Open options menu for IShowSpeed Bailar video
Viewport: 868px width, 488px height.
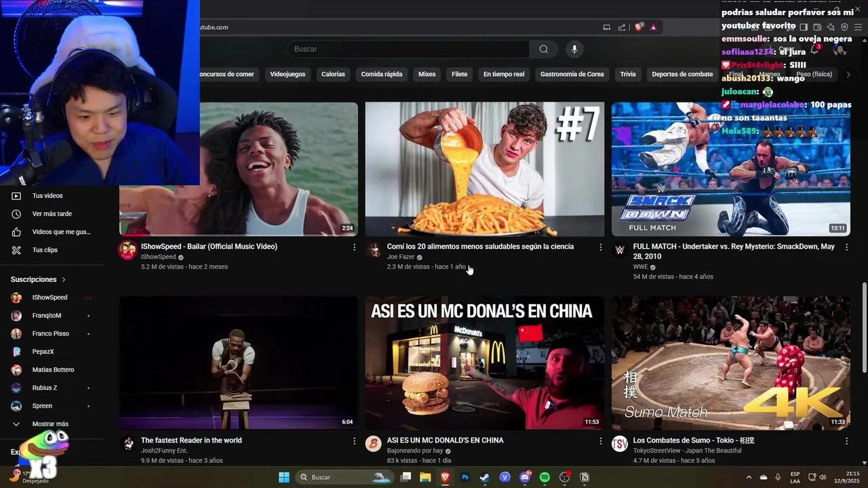(x=354, y=247)
